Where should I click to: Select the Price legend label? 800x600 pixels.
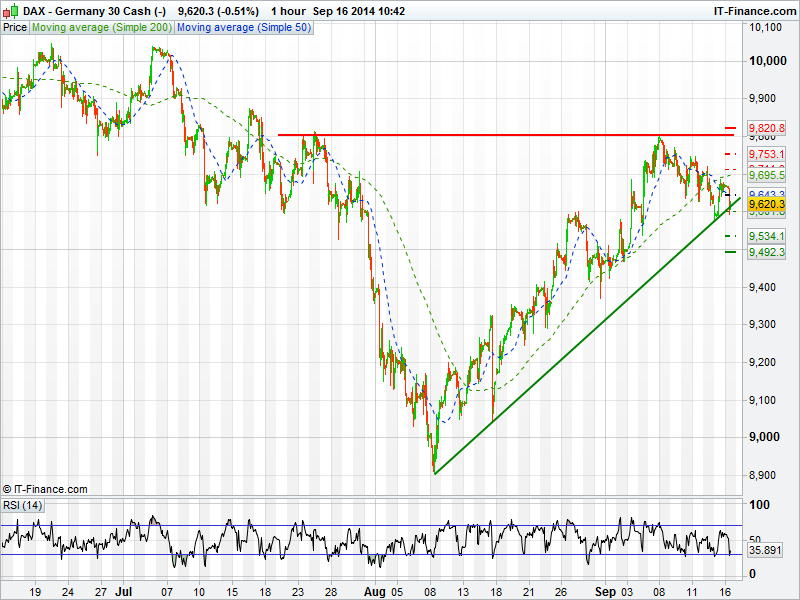click(15, 28)
